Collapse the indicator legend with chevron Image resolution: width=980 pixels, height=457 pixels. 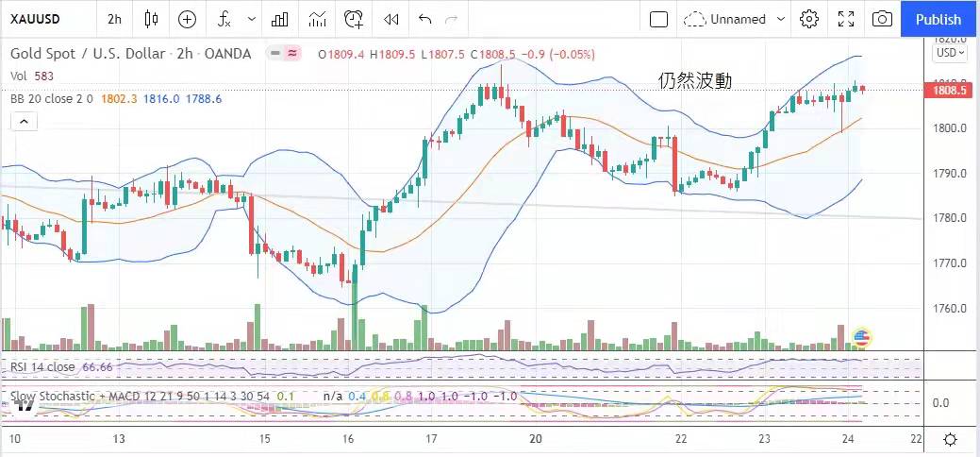click(24, 121)
